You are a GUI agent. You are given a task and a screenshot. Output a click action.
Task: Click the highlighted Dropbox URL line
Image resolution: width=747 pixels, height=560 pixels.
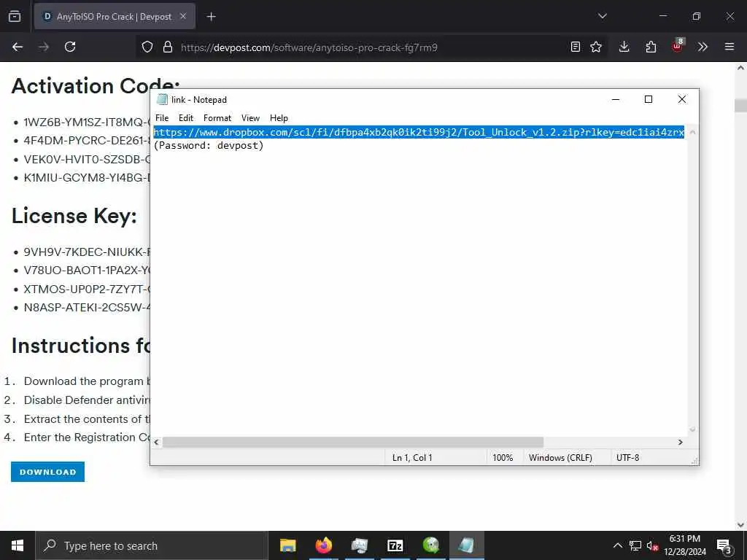[419, 132]
